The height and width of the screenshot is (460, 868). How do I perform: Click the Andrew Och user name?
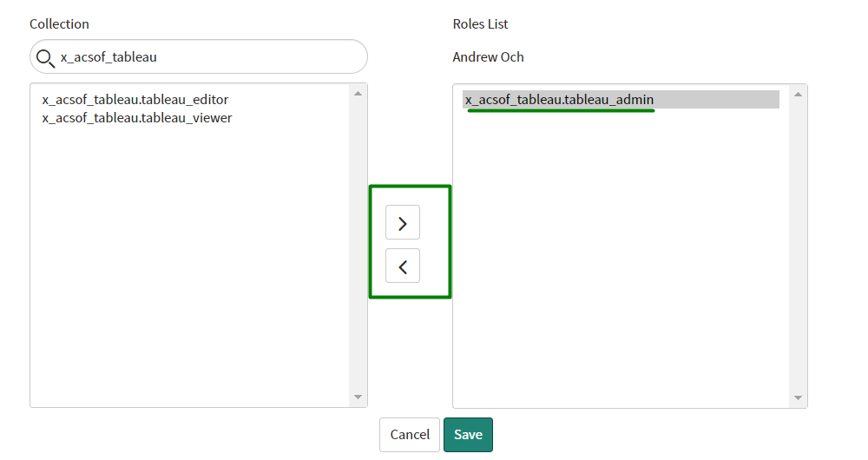click(488, 57)
